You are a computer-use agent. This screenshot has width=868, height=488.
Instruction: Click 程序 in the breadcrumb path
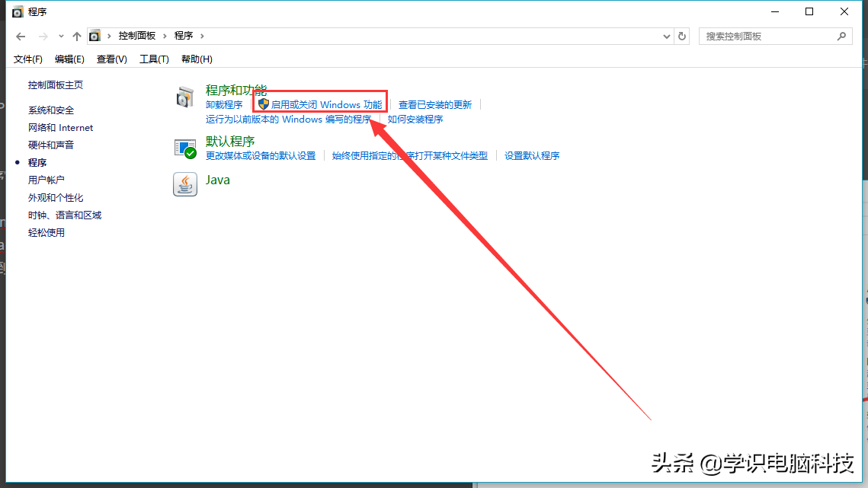click(183, 36)
